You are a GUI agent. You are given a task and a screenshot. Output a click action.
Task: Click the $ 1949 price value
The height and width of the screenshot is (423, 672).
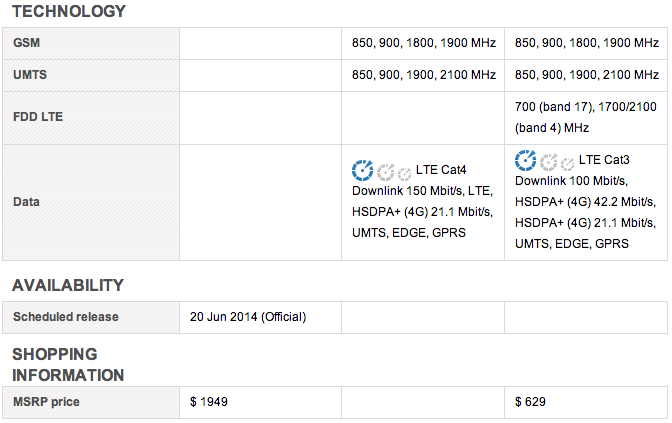[209, 401]
